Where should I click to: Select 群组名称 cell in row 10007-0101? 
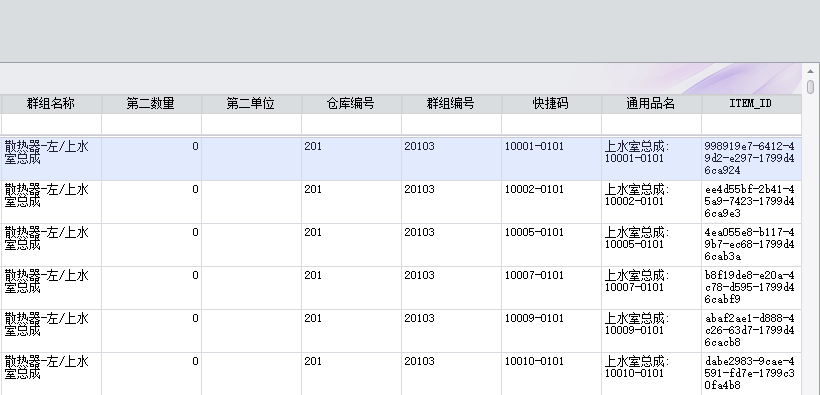pyautogui.click(x=51, y=288)
